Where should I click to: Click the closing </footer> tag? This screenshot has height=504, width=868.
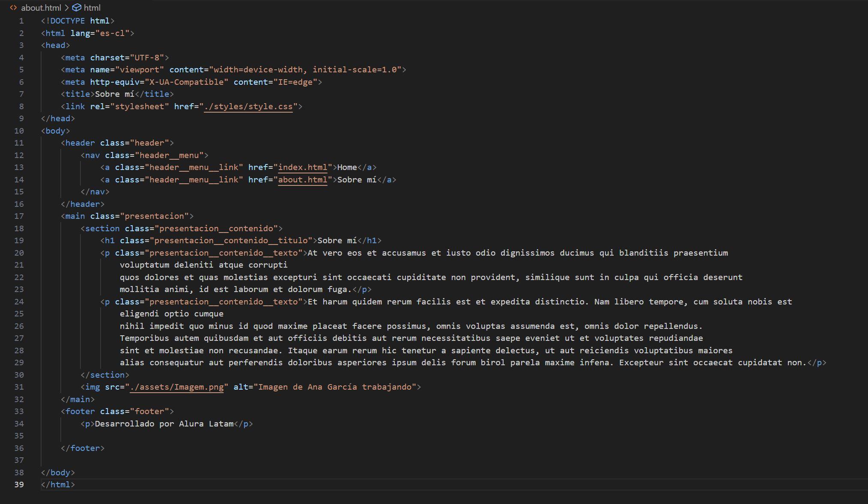tap(83, 448)
